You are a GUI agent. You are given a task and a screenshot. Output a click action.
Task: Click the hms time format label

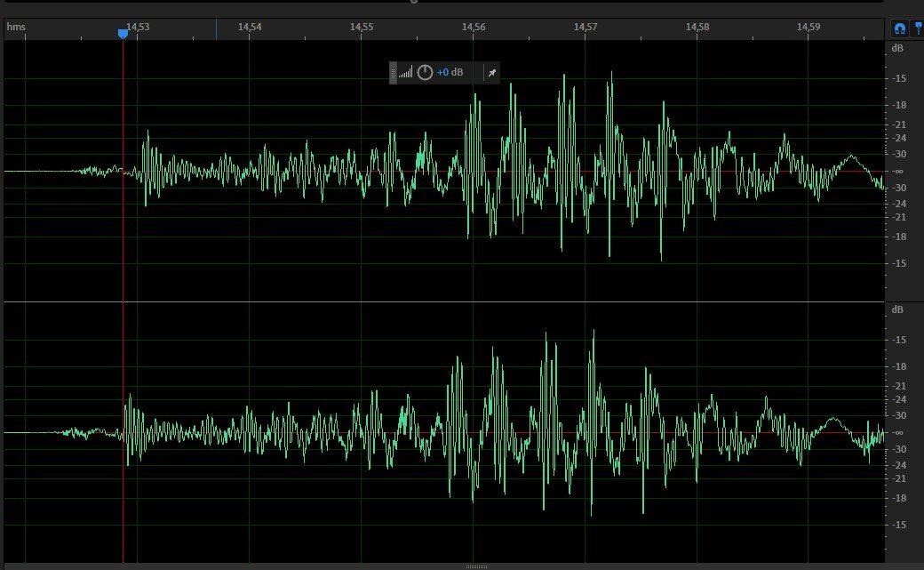pos(16,28)
